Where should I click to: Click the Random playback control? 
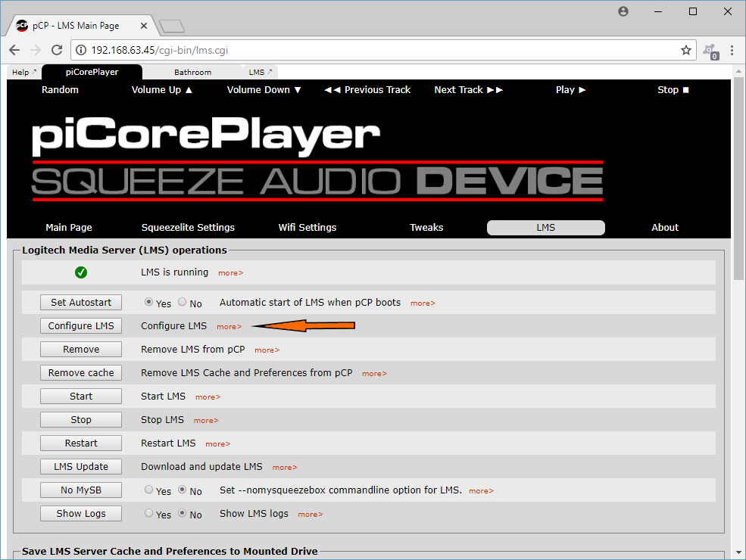60,90
